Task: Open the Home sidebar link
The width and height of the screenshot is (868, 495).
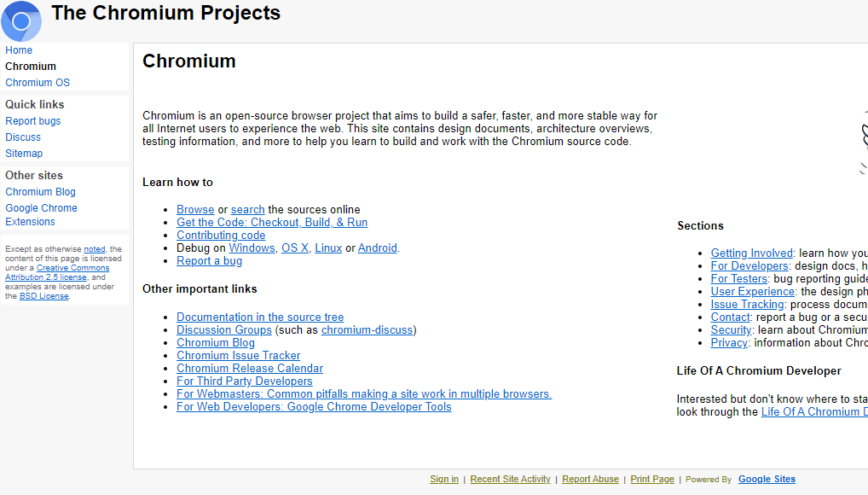Action: click(x=19, y=49)
